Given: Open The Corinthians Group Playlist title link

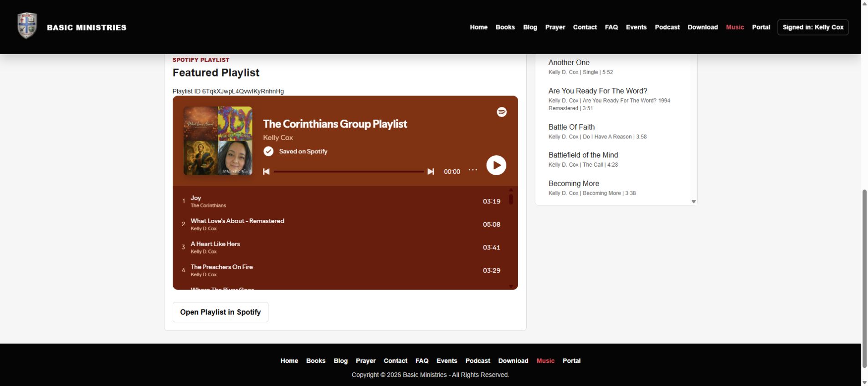Looking at the screenshot, I should coord(335,124).
